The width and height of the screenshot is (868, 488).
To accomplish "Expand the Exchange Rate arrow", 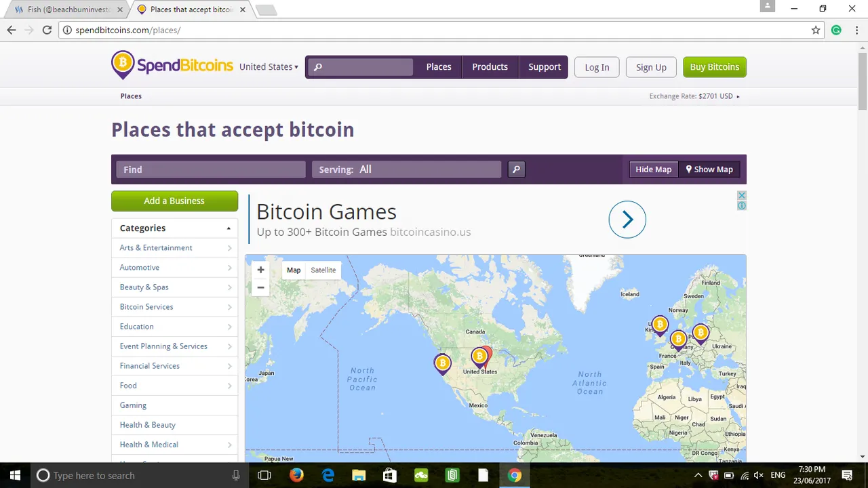I will 738,96.
